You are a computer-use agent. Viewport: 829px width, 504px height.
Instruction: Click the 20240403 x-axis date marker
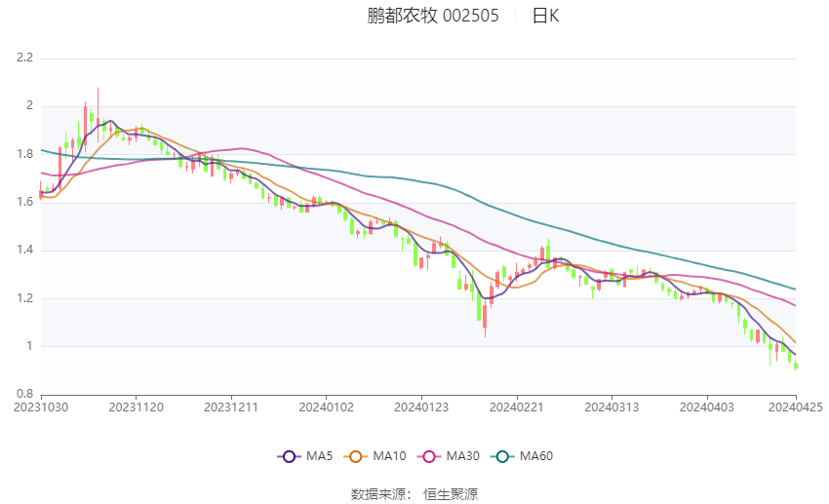click(706, 406)
